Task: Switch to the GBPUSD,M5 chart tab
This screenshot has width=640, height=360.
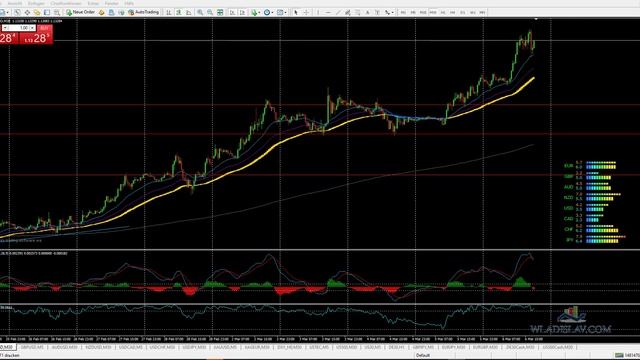Action: coord(32,347)
